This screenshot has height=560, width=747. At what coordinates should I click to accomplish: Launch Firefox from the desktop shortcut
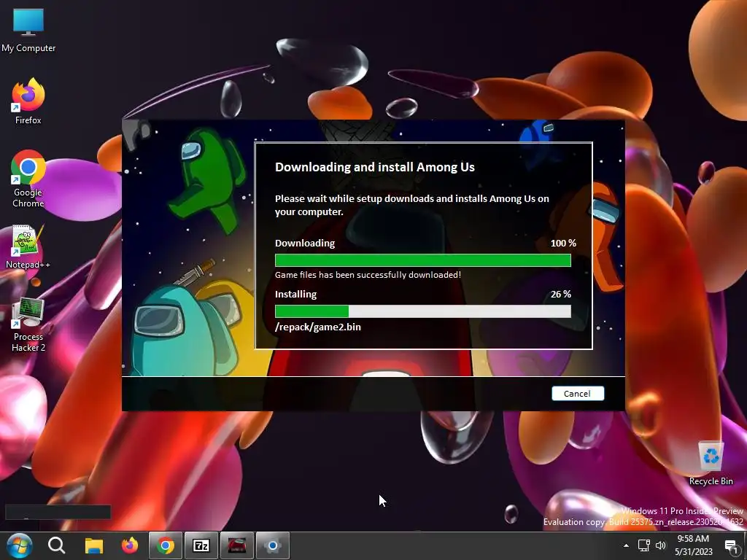tap(28, 102)
